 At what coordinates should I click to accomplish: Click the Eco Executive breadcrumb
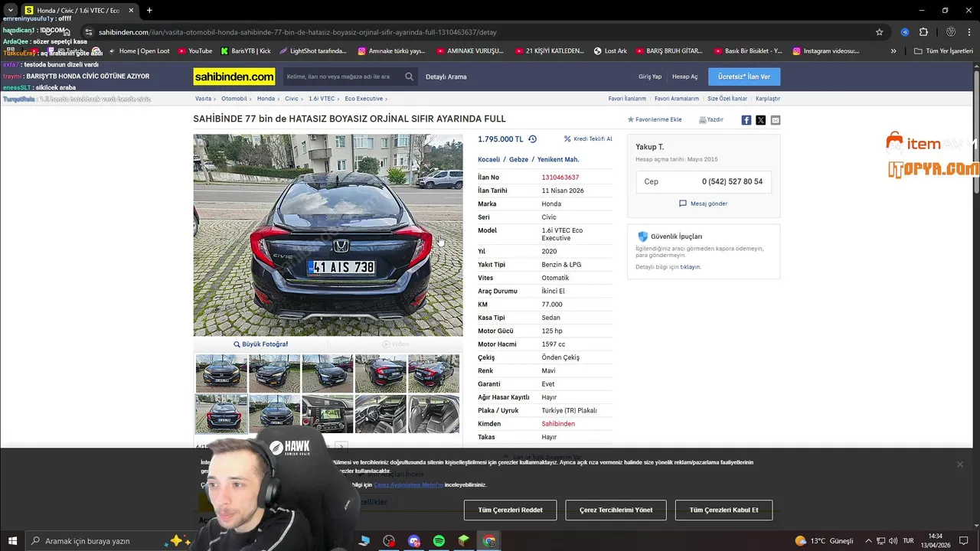(x=364, y=99)
